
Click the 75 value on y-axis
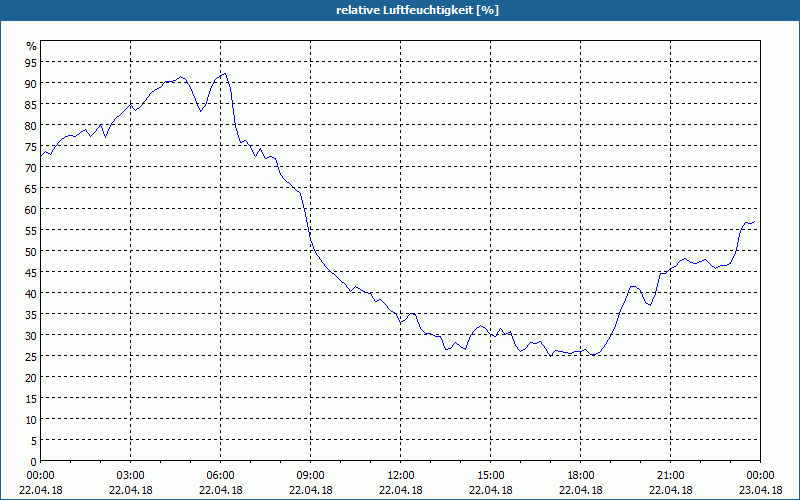pos(32,146)
